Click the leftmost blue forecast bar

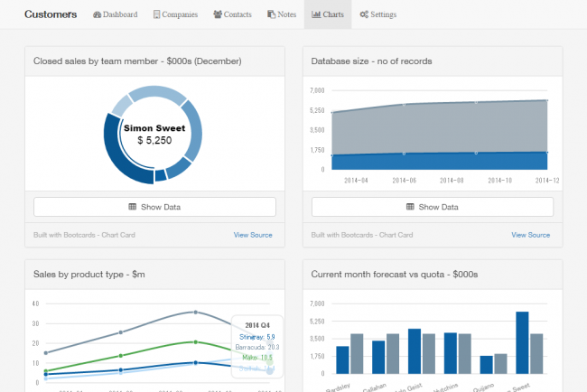pos(342,359)
